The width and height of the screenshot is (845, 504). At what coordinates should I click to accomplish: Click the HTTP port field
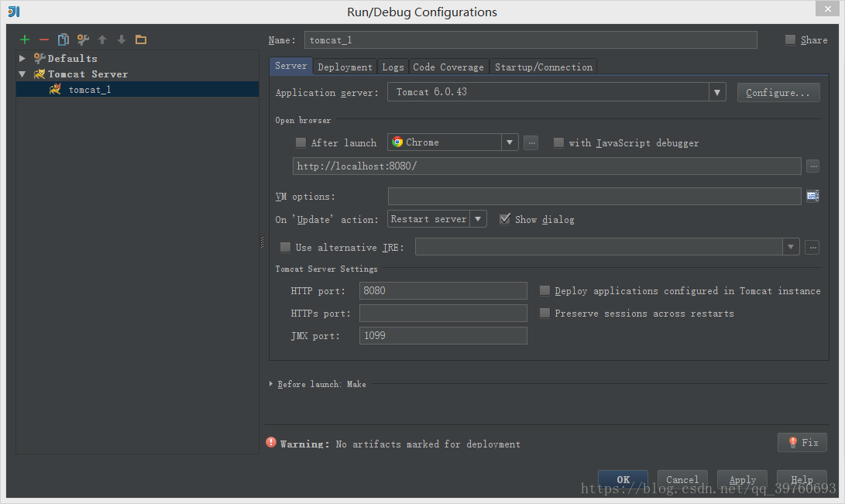click(443, 291)
